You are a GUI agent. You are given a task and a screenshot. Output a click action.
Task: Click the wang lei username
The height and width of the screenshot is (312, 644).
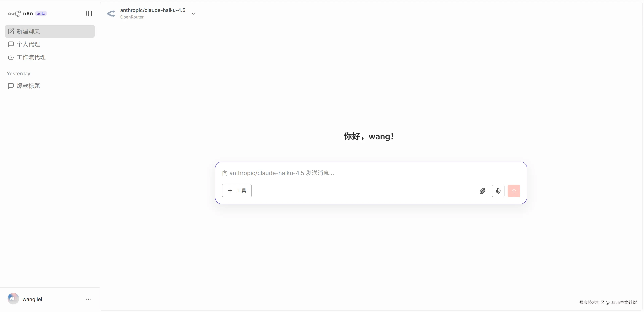(32, 299)
